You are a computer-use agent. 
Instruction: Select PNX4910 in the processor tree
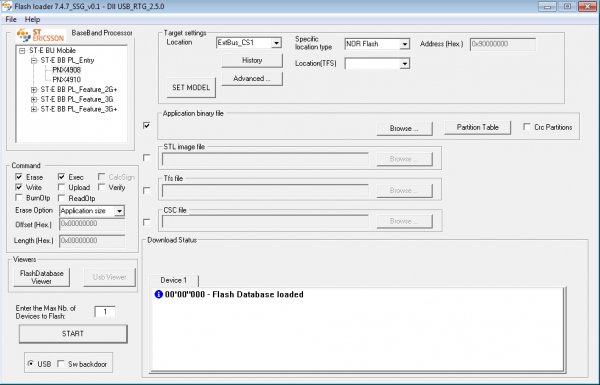(67, 80)
